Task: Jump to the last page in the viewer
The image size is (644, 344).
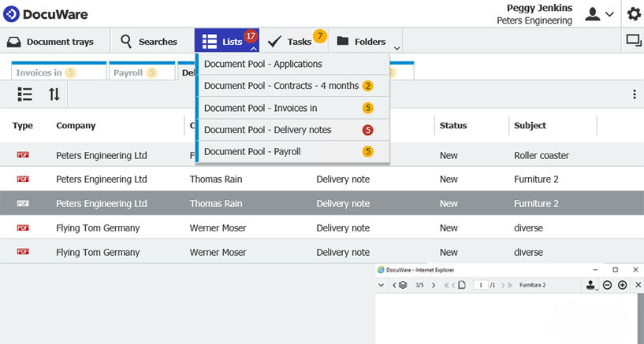Action: pos(510,285)
